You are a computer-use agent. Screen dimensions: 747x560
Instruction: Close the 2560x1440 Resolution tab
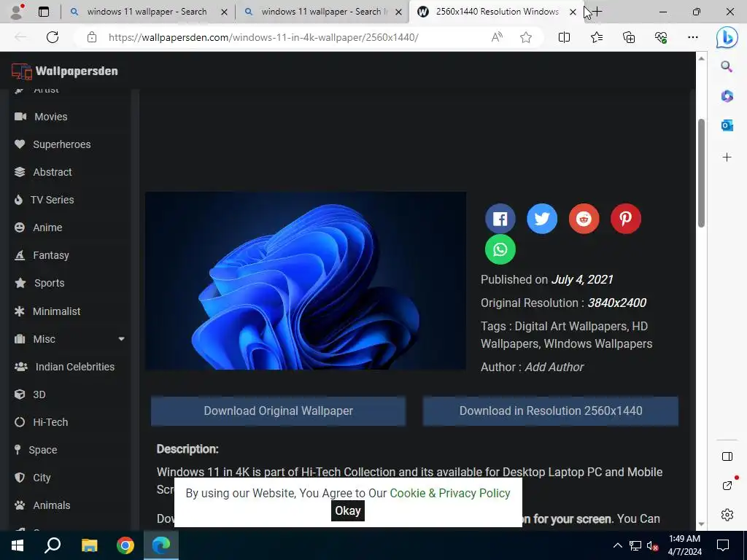[573, 12]
